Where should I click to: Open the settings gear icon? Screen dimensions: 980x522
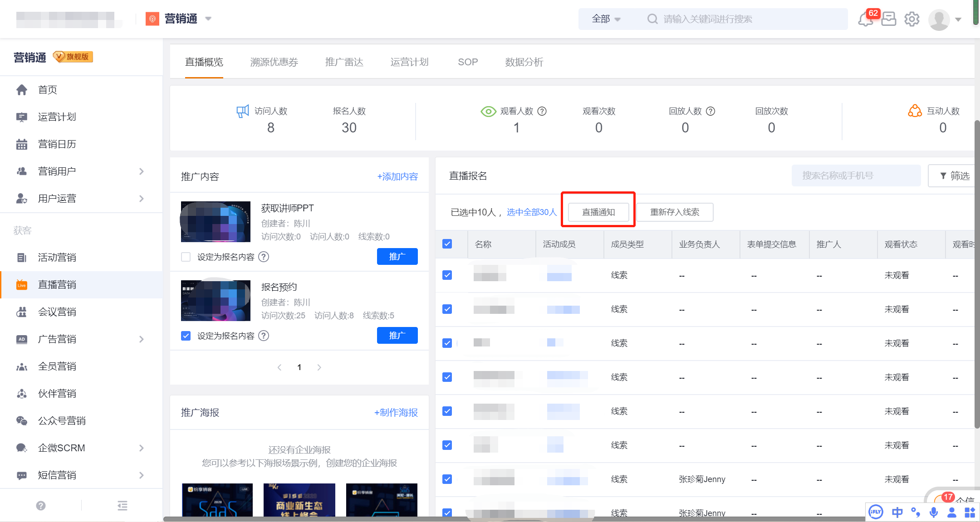[x=911, y=19]
